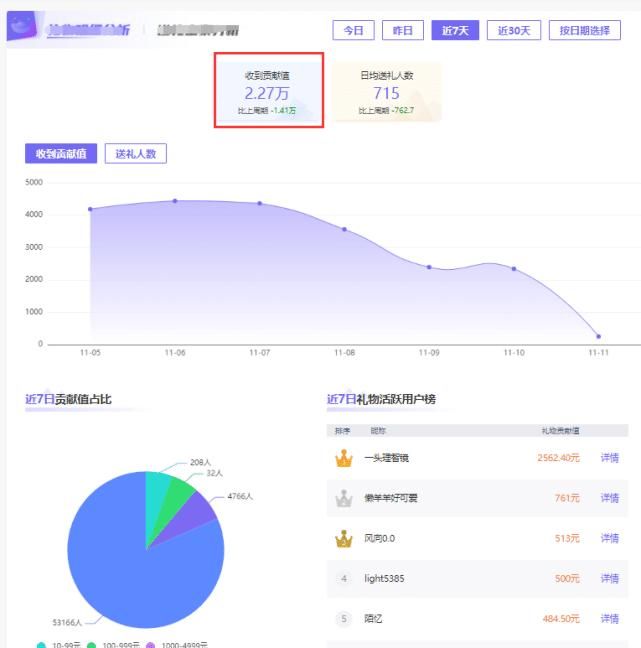Click the chart data point for 11-10
This screenshot has width=641, height=648.
point(514,269)
